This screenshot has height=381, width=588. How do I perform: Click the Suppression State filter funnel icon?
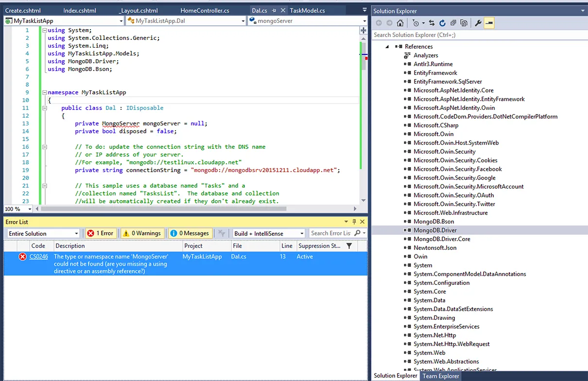(349, 246)
